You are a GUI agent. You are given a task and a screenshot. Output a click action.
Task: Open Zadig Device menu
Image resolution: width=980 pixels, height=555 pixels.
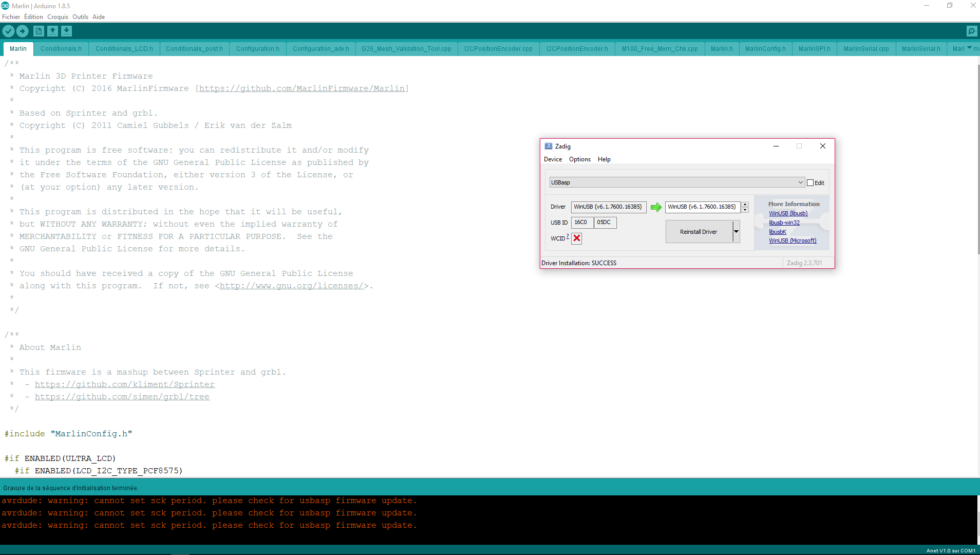pos(553,159)
